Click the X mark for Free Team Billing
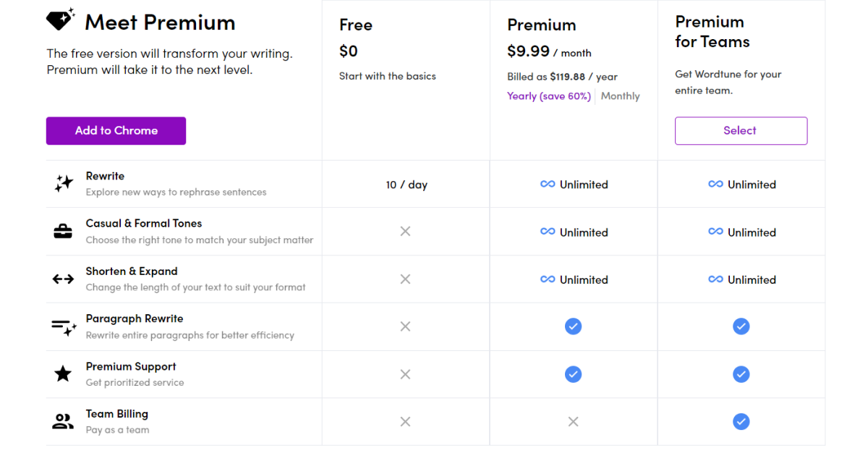The width and height of the screenshot is (868, 456). [x=405, y=421]
